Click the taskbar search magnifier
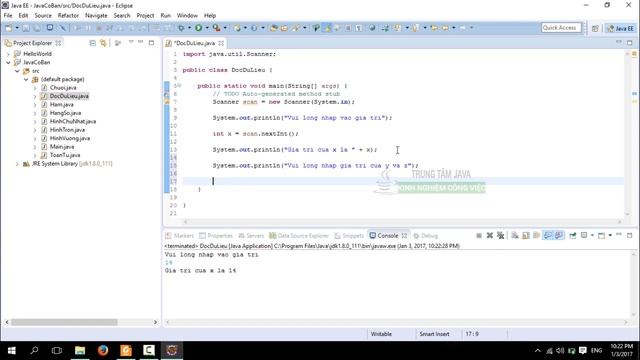 (34, 350)
